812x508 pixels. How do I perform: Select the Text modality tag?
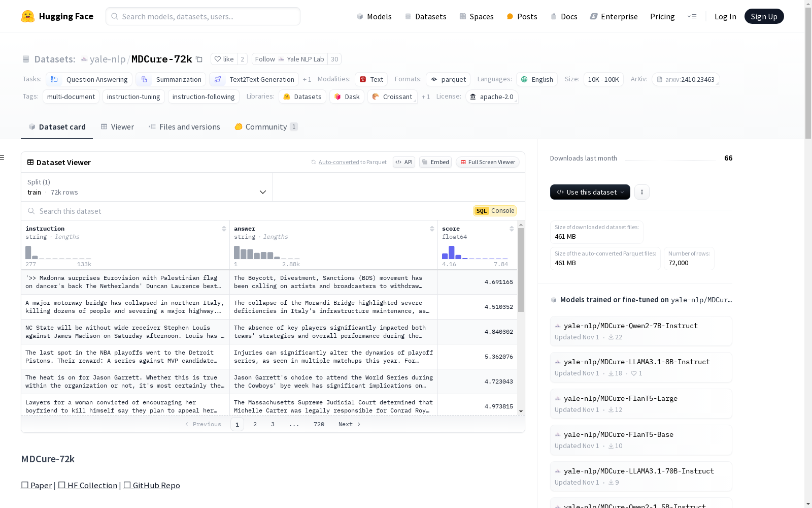371,79
